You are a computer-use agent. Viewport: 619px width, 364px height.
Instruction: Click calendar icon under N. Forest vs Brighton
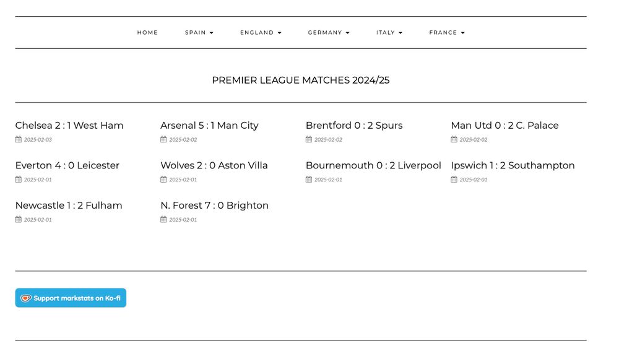click(x=163, y=219)
